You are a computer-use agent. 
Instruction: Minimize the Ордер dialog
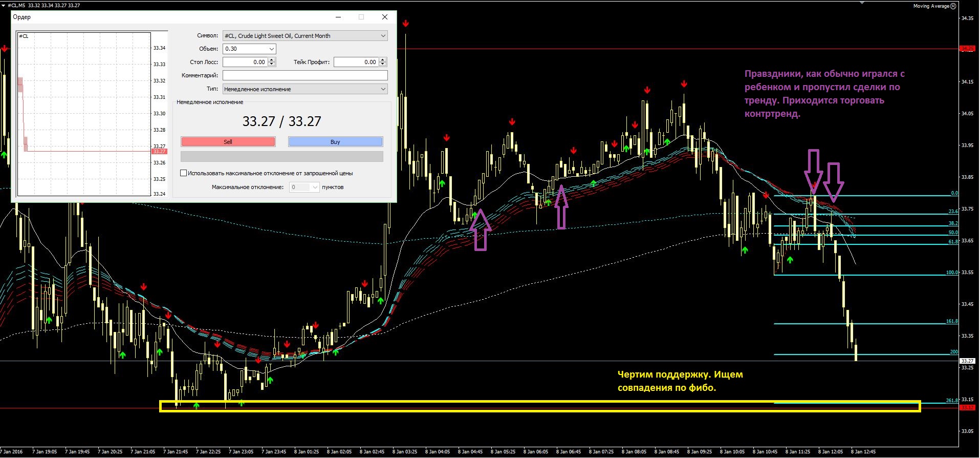338,17
